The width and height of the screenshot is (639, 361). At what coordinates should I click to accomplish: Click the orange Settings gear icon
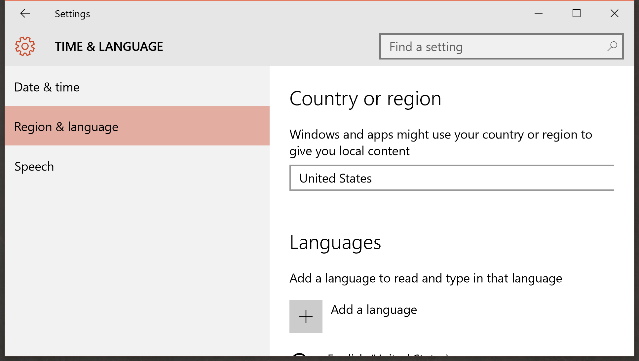(x=25, y=46)
